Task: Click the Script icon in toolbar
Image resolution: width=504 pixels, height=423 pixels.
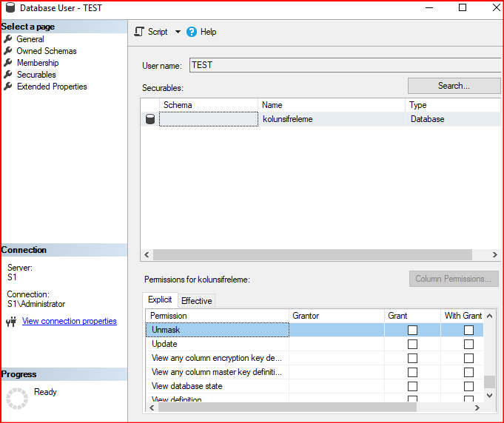Action: tap(138, 32)
